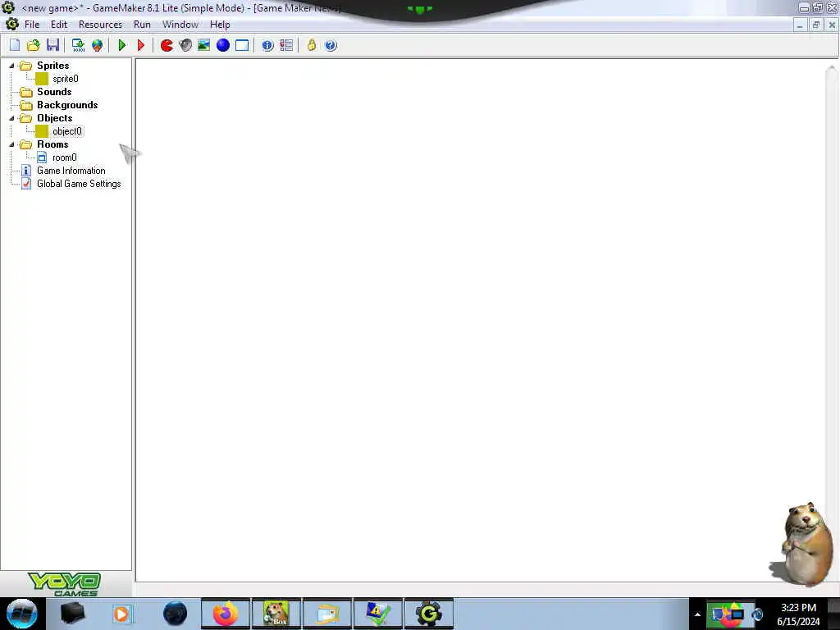Screen dimensions: 840x630
Task: Click the GameMaker icon in menu bar
Action: 11,24
